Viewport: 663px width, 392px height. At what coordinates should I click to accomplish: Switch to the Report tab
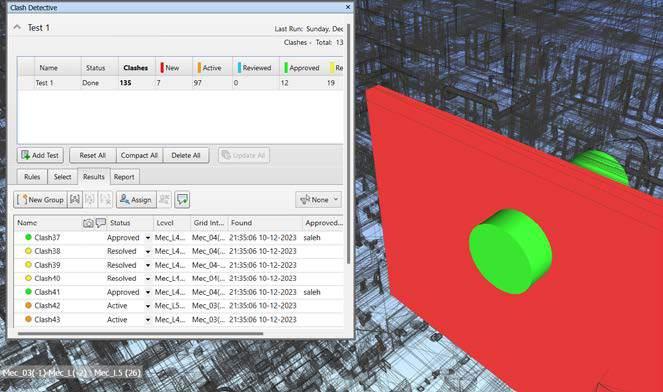click(124, 177)
